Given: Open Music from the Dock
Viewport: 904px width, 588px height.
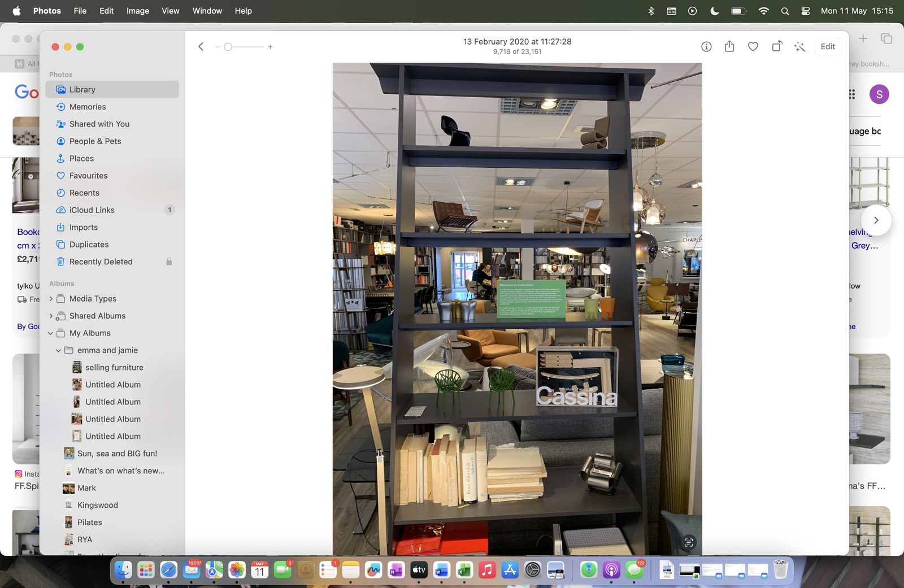Looking at the screenshot, I should coord(487,570).
